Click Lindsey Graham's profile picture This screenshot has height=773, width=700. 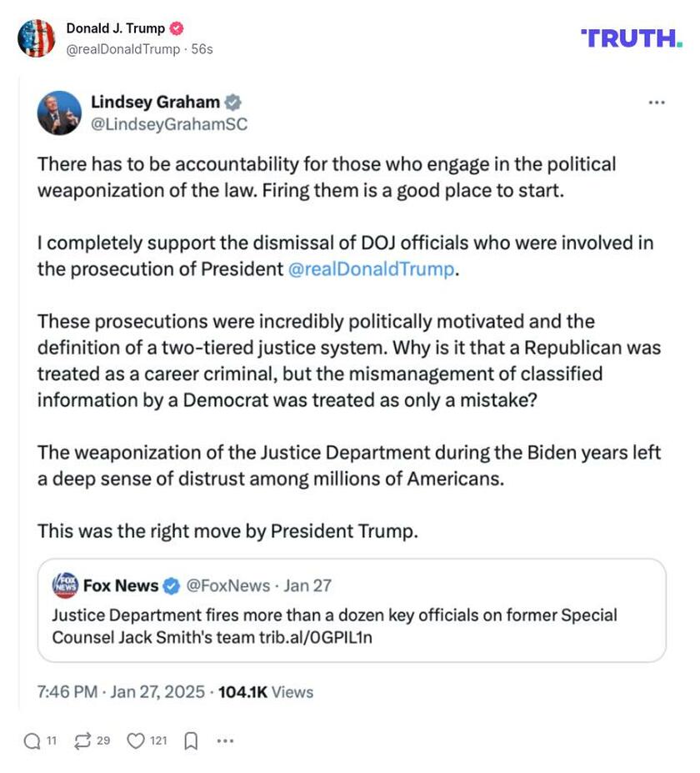click(59, 113)
